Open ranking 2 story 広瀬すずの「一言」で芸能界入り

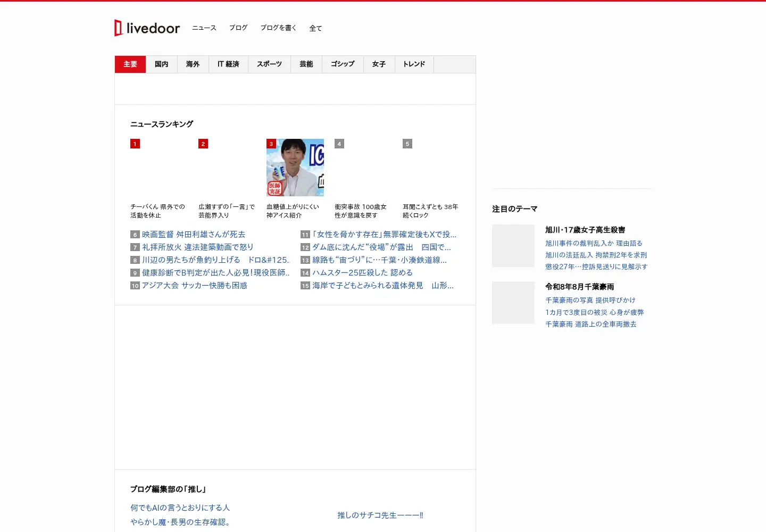(227, 211)
